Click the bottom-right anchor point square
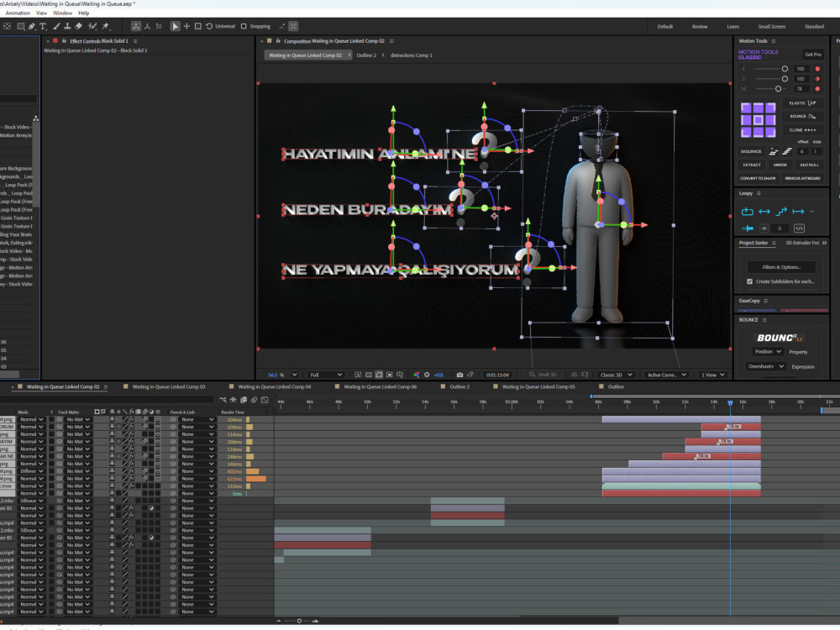The image size is (840, 630). click(770, 133)
